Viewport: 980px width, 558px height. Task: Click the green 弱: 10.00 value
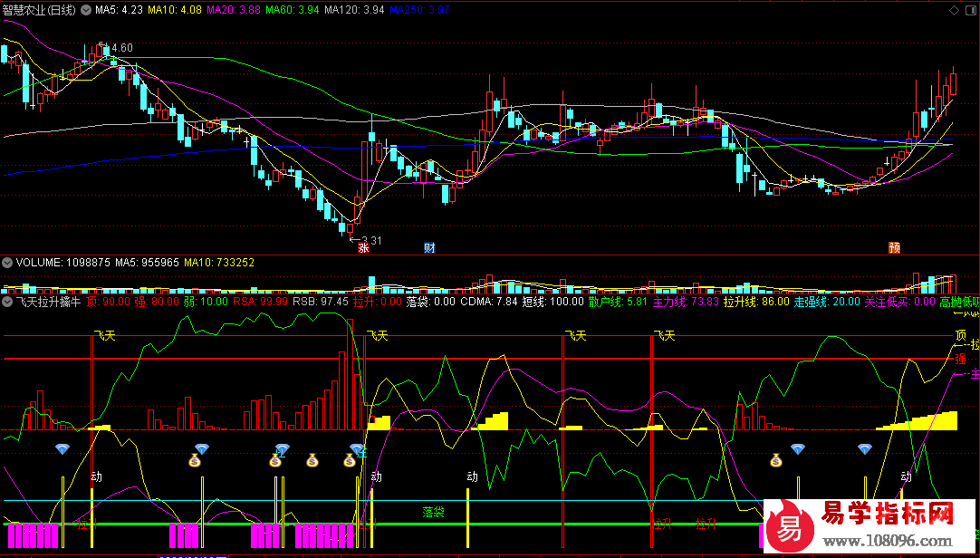[x=206, y=303]
